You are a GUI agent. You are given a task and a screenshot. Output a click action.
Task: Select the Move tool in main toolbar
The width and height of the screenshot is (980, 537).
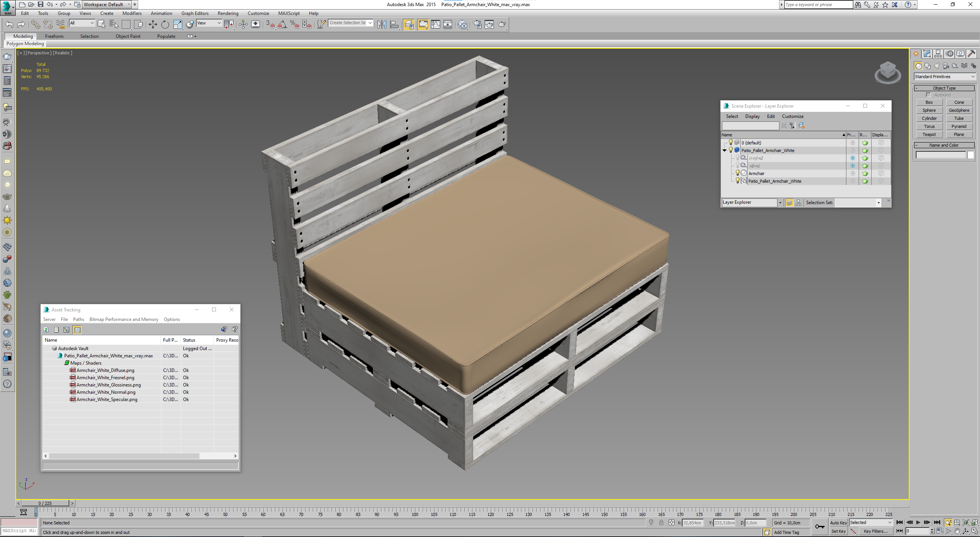(153, 25)
